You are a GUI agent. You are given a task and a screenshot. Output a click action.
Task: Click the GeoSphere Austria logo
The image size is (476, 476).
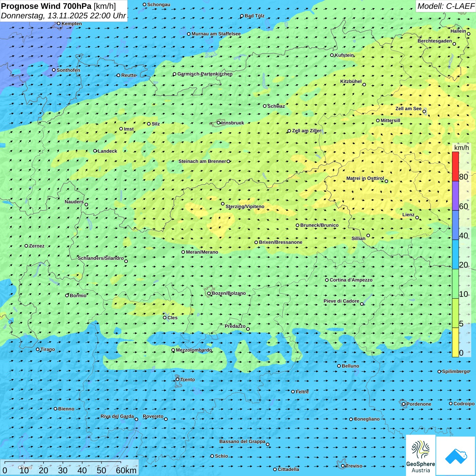coord(421,455)
